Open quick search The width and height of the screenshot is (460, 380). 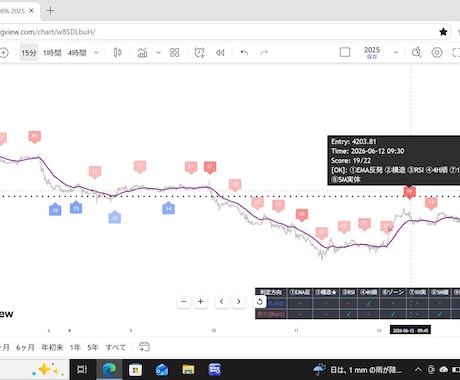(x=416, y=52)
